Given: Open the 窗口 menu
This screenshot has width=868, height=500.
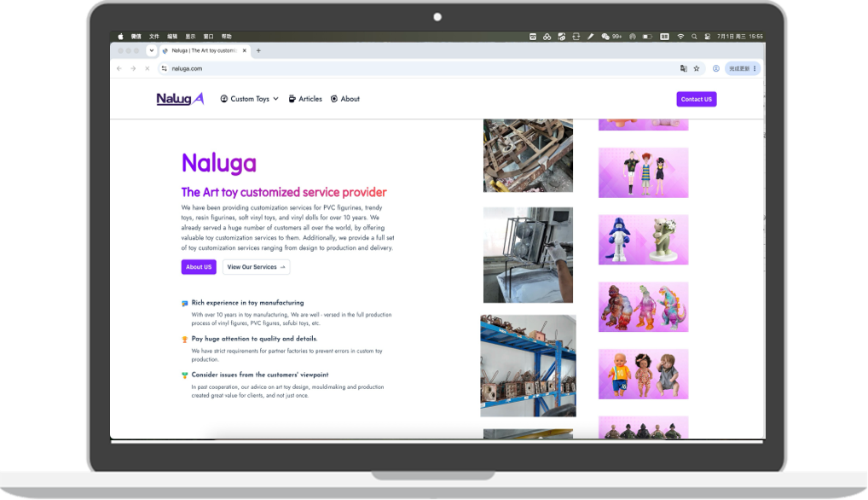Looking at the screenshot, I should (208, 37).
